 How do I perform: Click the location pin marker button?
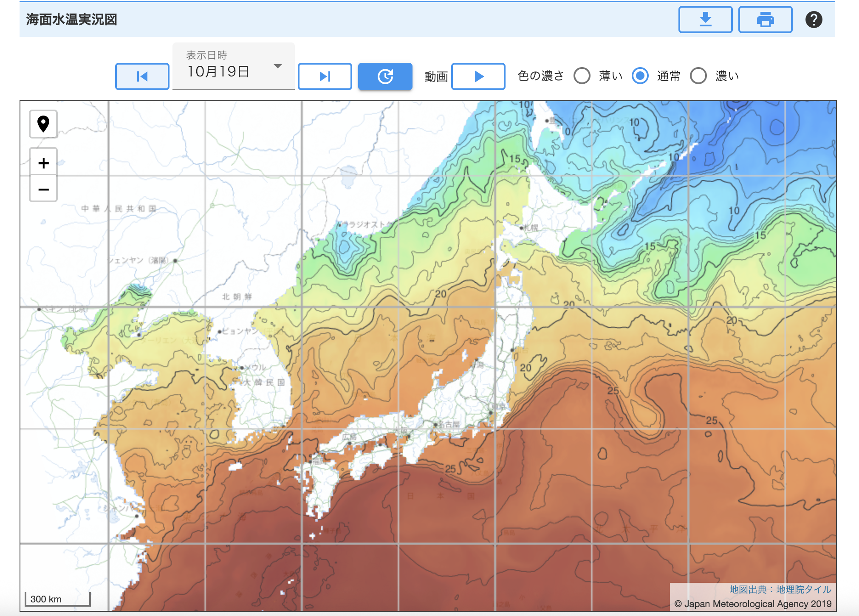[43, 124]
